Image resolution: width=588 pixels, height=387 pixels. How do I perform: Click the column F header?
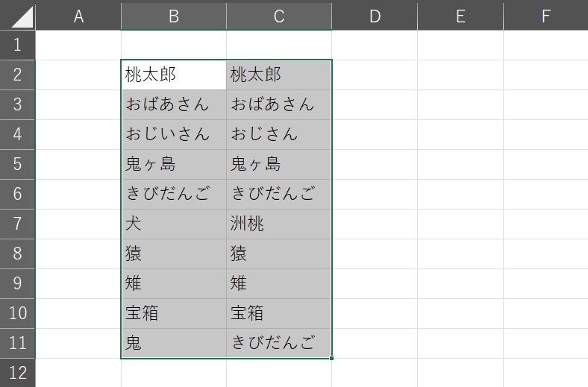[545, 16]
